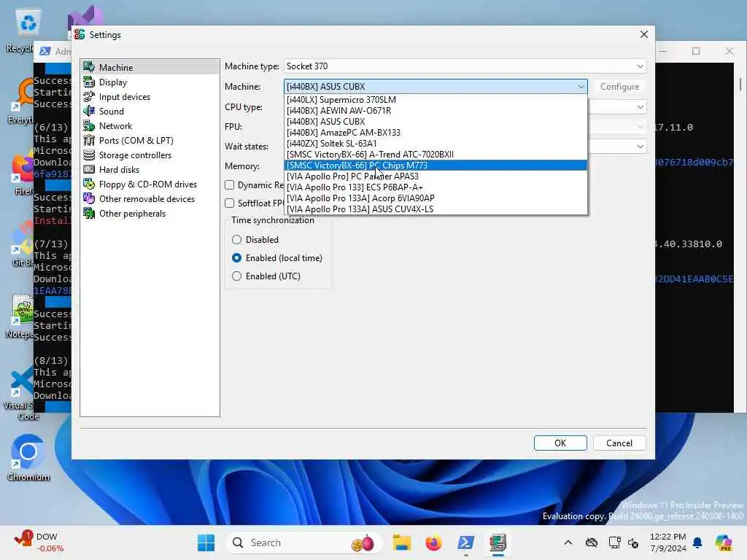Choose [i440BX] AmazePC AM-BX133

[436, 133]
